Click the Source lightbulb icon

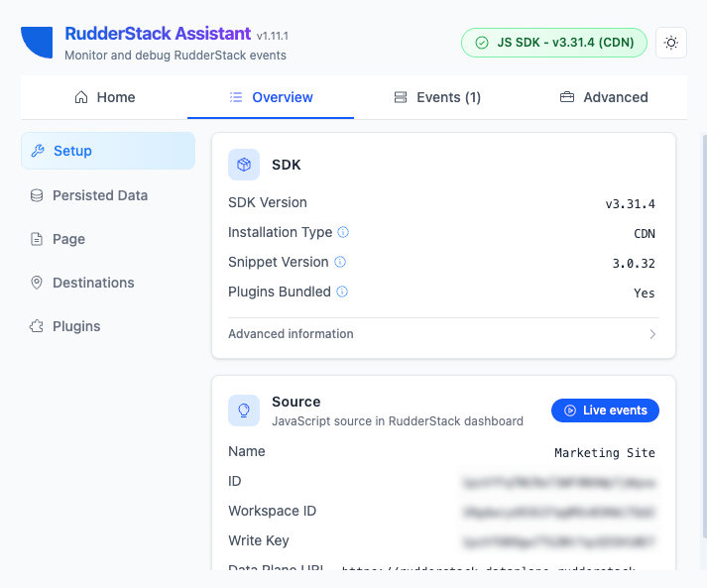click(244, 411)
